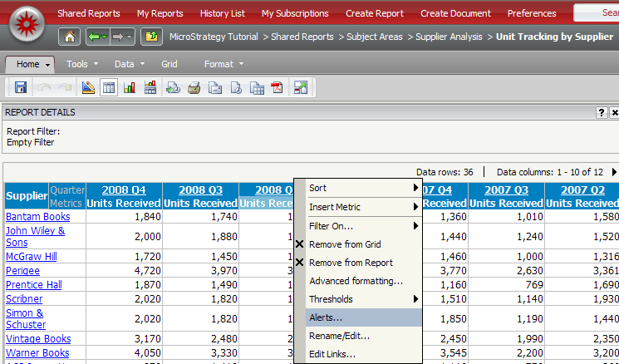This screenshot has height=364, width=619.
Task: Go up one folder level icon
Action: coord(152,37)
